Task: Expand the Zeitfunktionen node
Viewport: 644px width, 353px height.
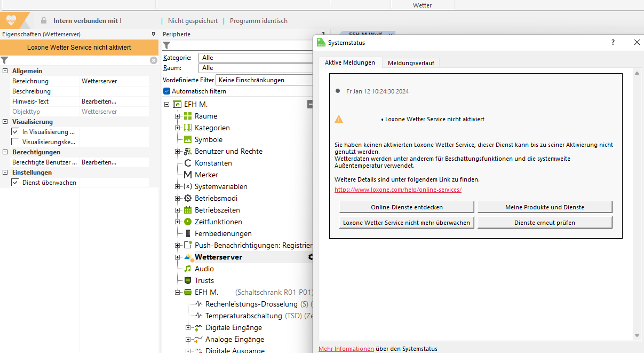Action: pos(178,222)
